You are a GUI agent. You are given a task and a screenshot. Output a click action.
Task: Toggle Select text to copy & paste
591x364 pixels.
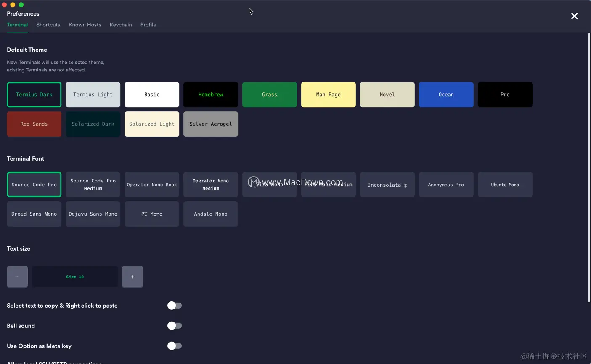pos(175,306)
